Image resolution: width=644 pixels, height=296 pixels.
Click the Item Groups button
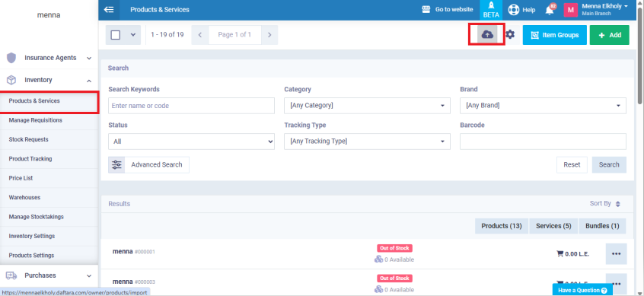[x=554, y=35]
